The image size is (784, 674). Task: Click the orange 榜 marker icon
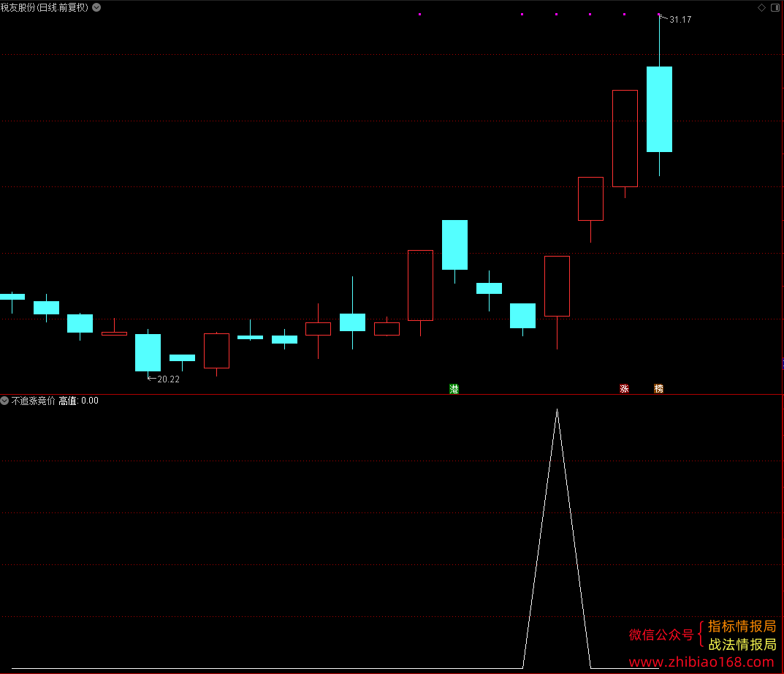coord(658,389)
